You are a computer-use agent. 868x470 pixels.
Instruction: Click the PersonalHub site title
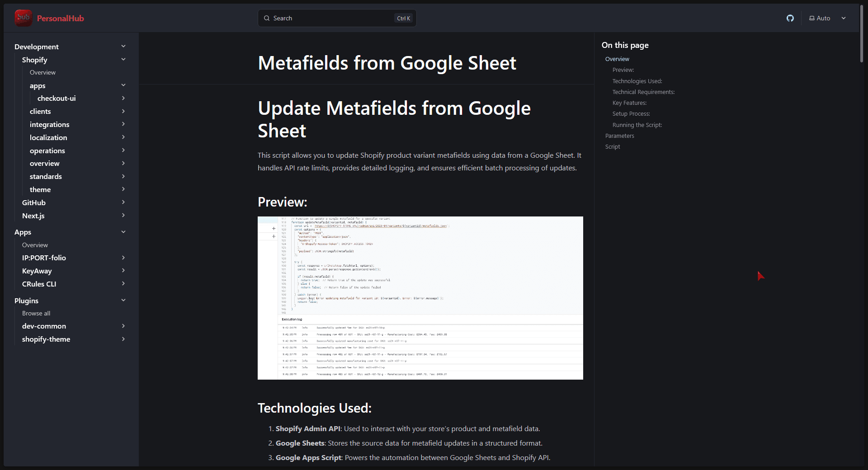(61, 18)
